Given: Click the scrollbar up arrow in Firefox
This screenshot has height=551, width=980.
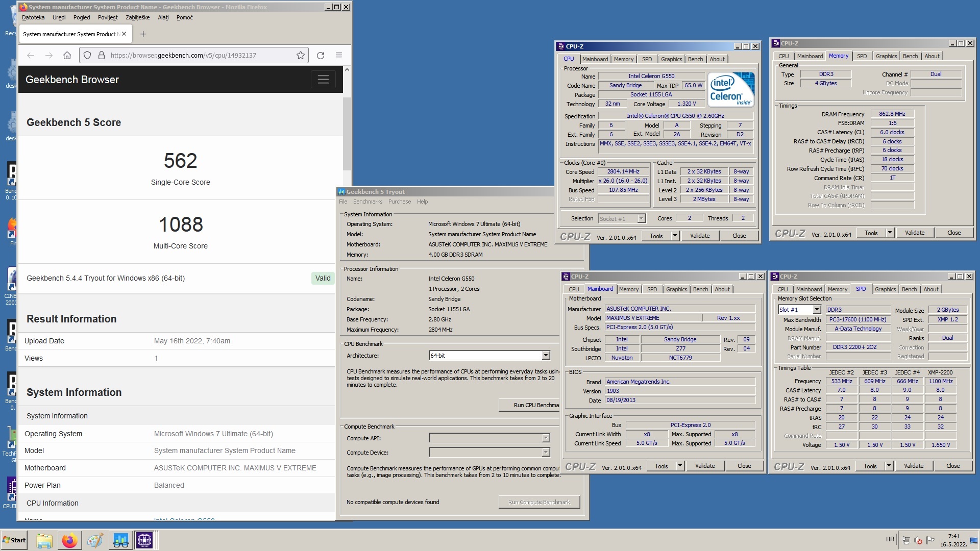Looking at the screenshot, I should click(x=347, y=69).
